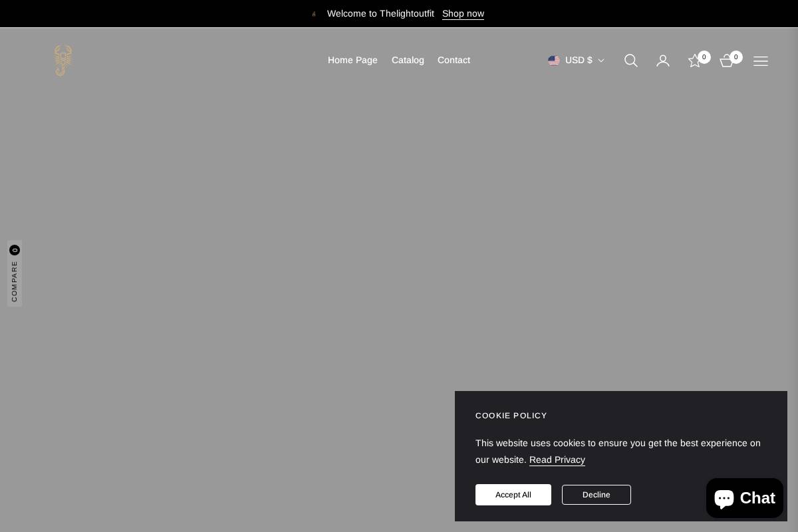Screen dimensions: 798x532
Task: View the wishlist star icon
Action: [694, 61]
